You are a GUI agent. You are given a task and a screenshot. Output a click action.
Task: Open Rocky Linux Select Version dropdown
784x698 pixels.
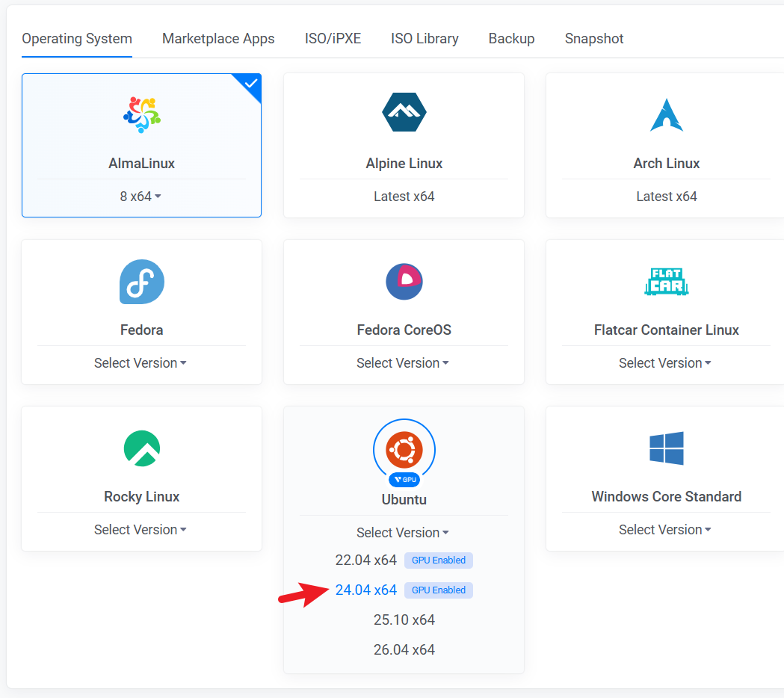click(x=141, y=530)
